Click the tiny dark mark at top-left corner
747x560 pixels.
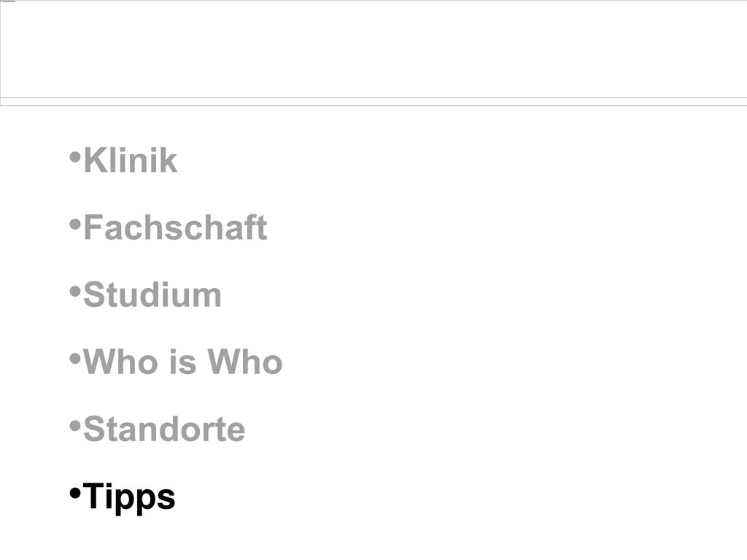click(x=9, y=1)
